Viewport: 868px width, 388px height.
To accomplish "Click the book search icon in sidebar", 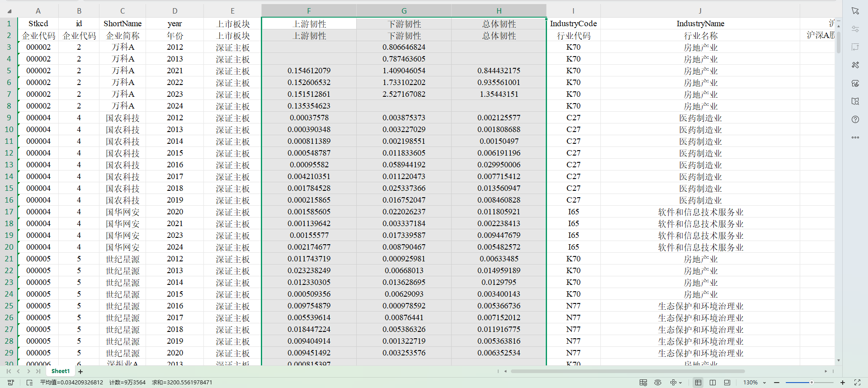I will pyautogui.click(x=855, y=101).
